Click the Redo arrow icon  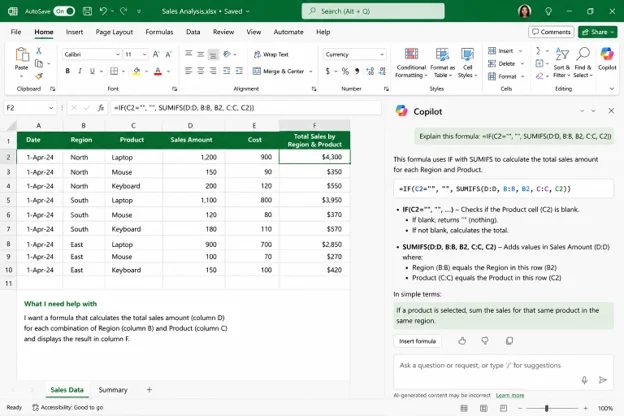coord(124,11)
